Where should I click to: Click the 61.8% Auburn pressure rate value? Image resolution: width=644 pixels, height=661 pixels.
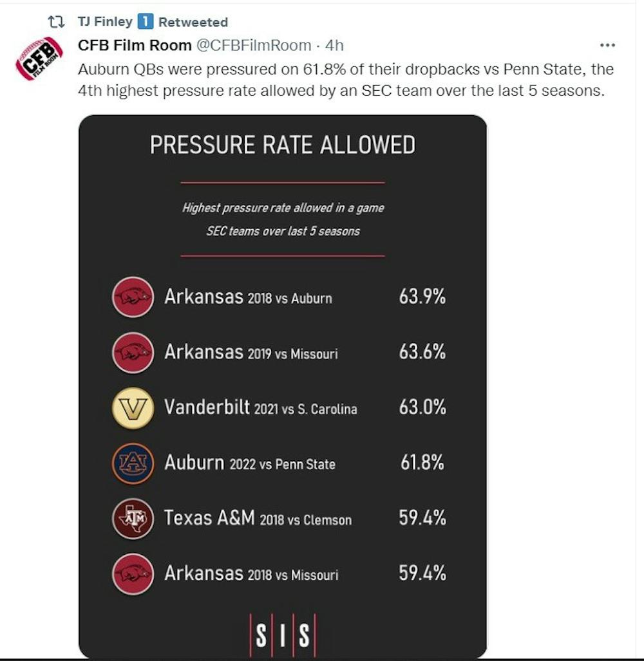tap(422, 463)
